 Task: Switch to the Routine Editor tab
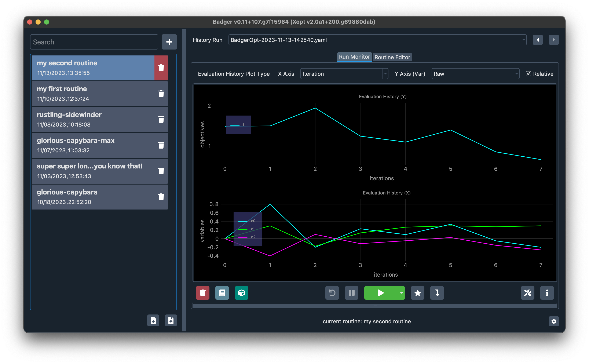coord(392,57)
